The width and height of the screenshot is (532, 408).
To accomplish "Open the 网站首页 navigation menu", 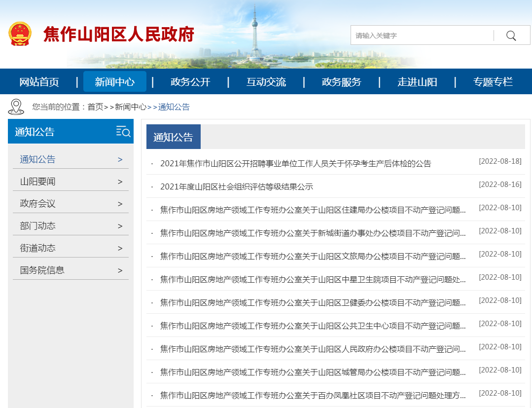I will coord(39,82).
